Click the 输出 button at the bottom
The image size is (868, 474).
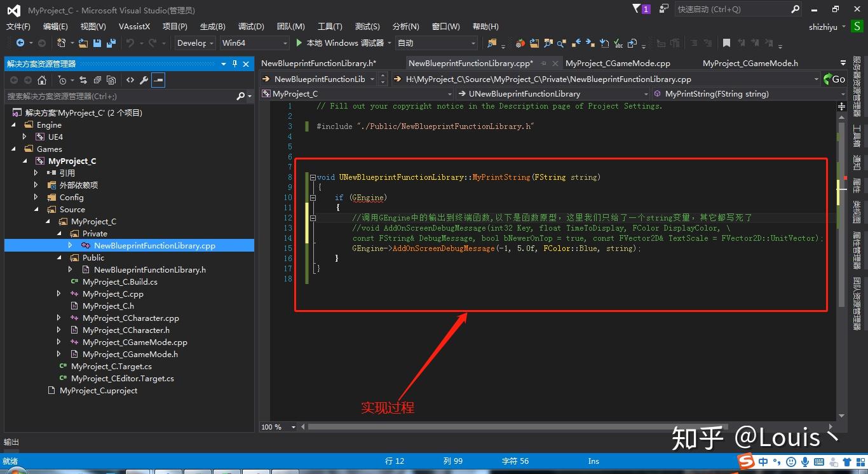click(11, 442)
